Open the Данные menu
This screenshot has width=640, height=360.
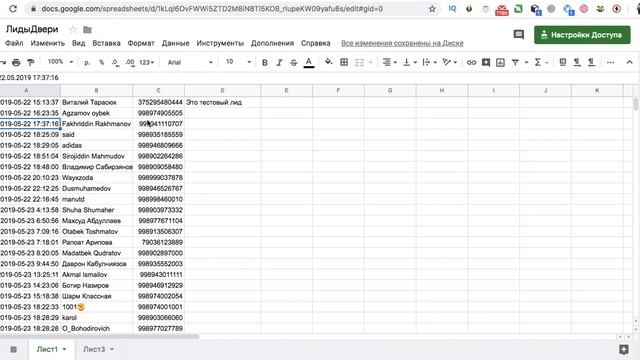[176, 43]
